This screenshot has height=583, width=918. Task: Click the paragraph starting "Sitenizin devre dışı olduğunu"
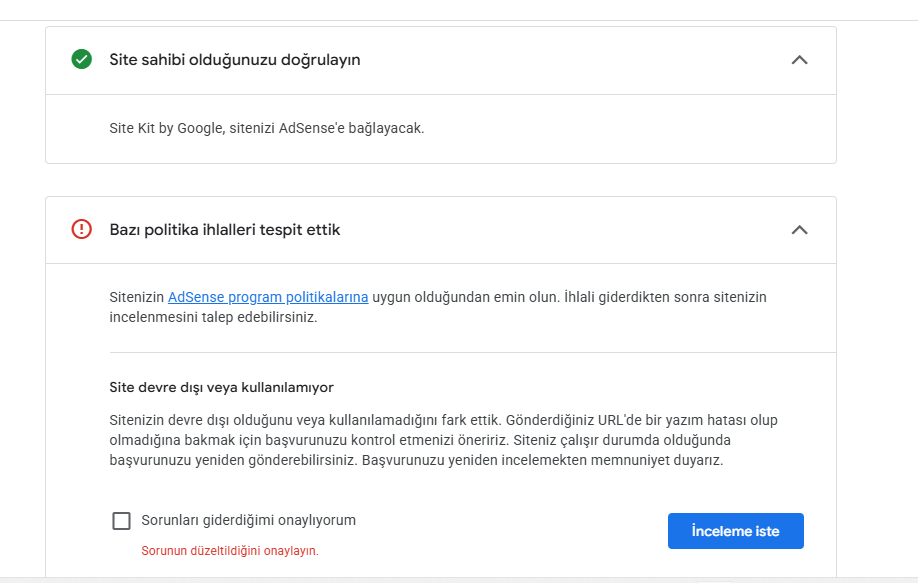(x=443, y=440)
